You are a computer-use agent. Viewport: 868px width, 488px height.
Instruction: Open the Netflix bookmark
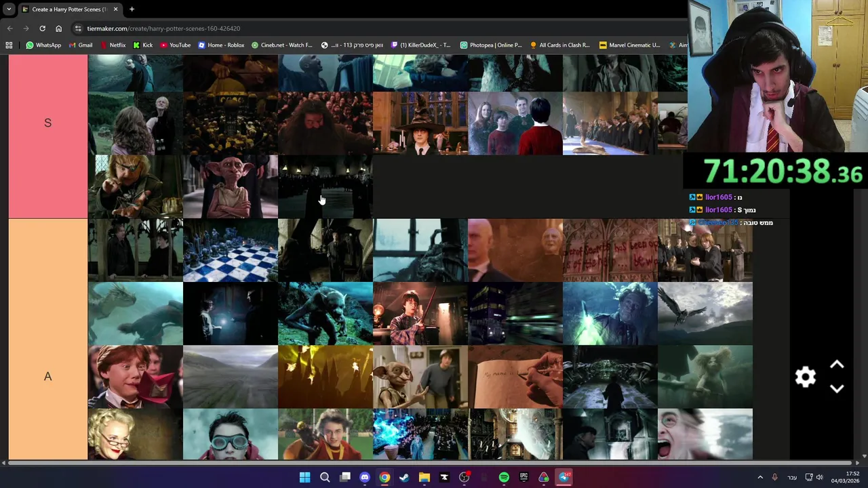click(113, 45)
